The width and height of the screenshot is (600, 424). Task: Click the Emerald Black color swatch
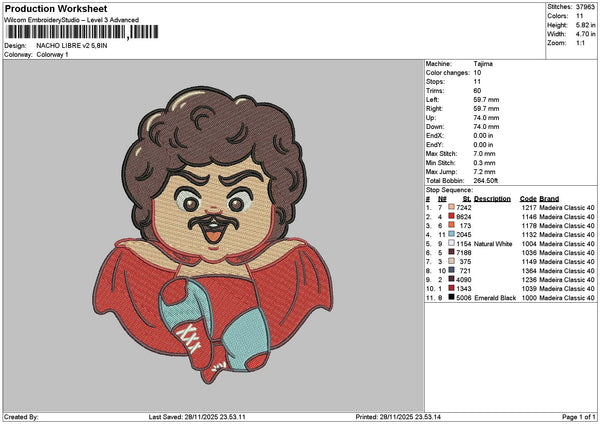coord(452,297)
